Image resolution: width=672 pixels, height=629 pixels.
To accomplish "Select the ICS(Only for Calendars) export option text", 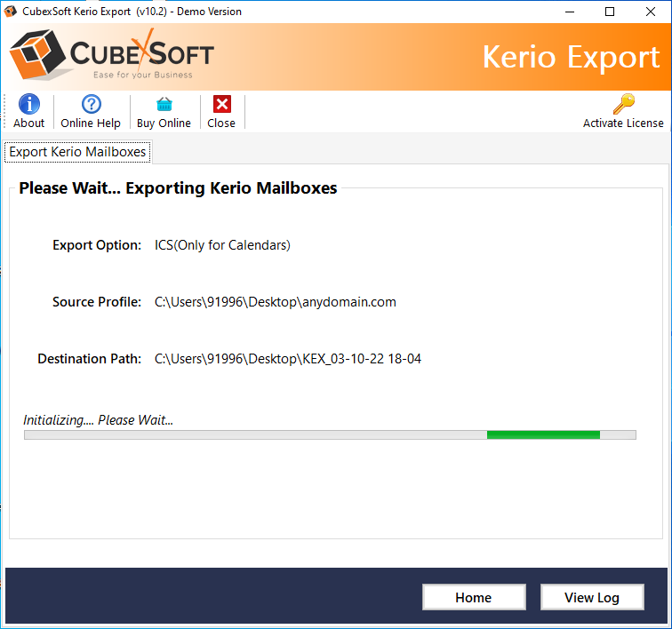I will click(x=222, y=245).
